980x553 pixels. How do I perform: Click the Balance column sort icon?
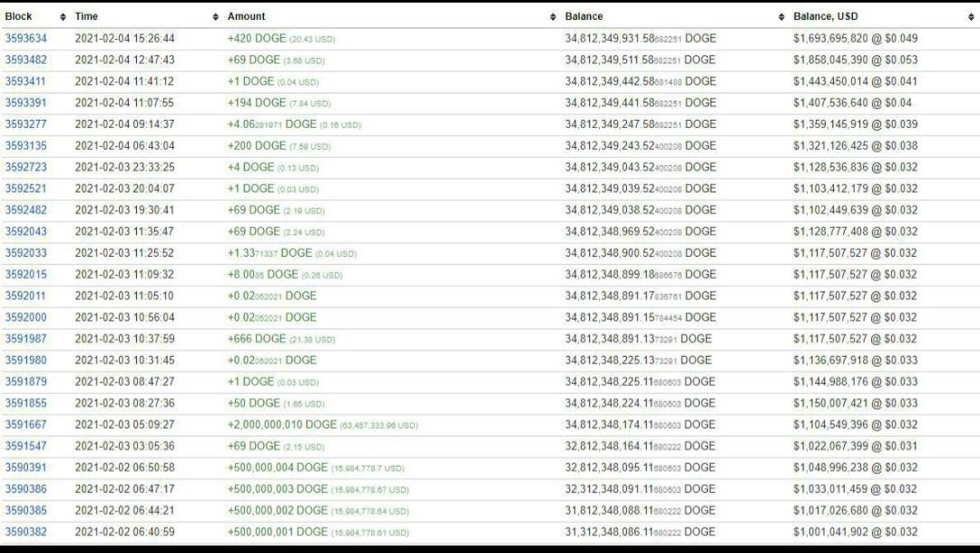782,17
